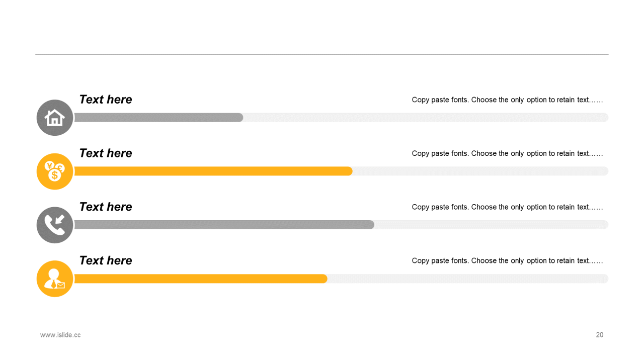Click the empty track of the bottom progress bar
Viewport: 644px width, 362px height.
(x=468, y=279)
